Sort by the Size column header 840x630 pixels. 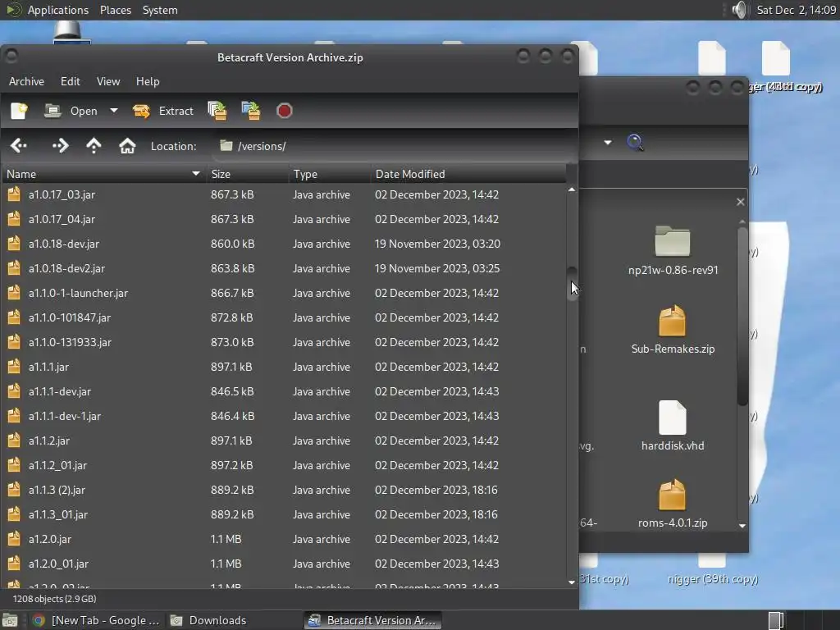(x=248, y=174)
